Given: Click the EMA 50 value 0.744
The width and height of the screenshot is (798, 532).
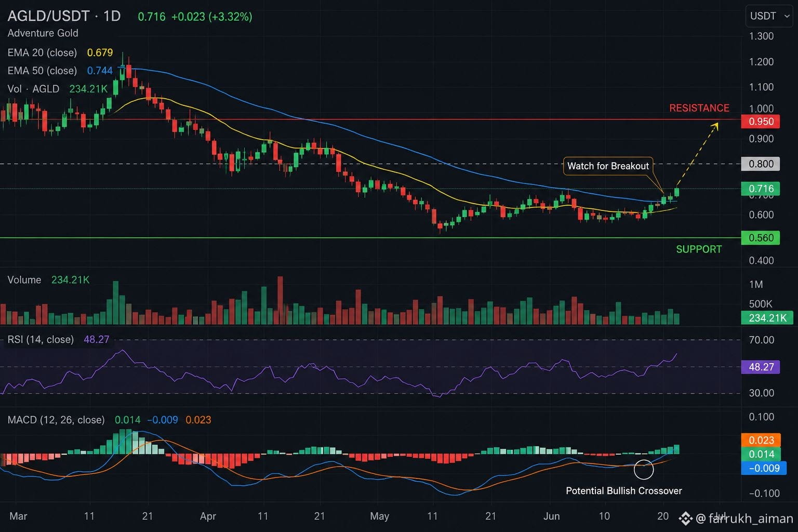Looking at the screenshot, I should [x=100, y=71].
